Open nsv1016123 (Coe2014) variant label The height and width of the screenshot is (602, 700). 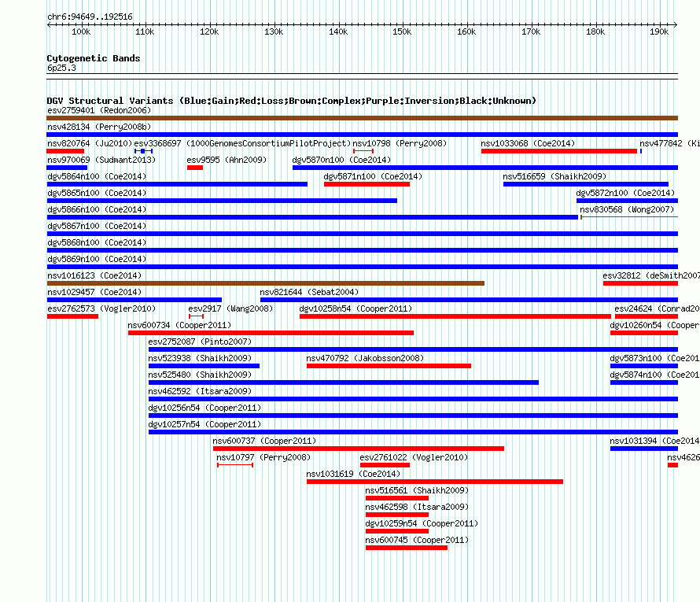point(94,275)
